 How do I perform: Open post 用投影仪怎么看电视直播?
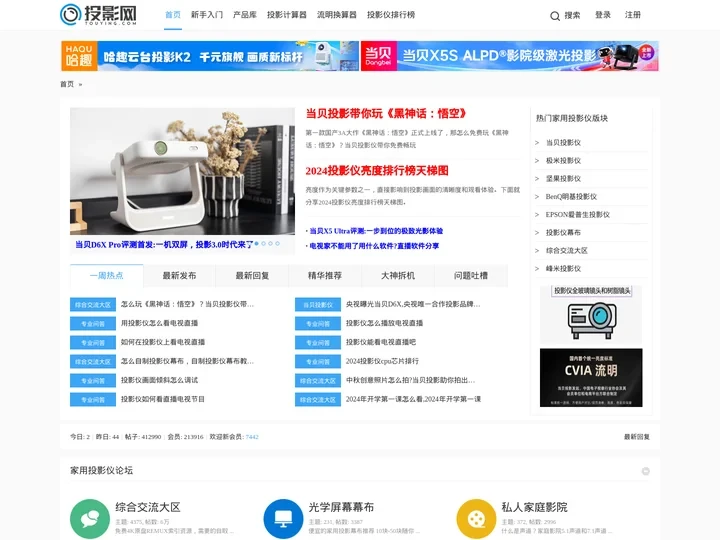pyautogui.click(x=159, y=323)
